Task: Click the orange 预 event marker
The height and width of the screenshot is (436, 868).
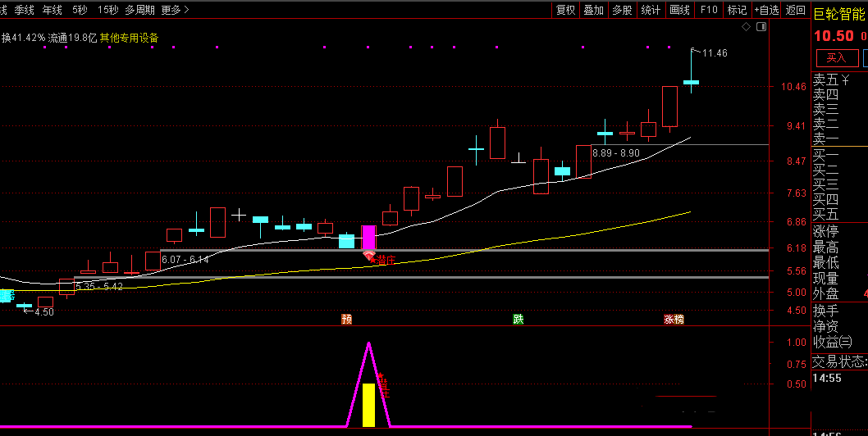Action: (346, 319)
